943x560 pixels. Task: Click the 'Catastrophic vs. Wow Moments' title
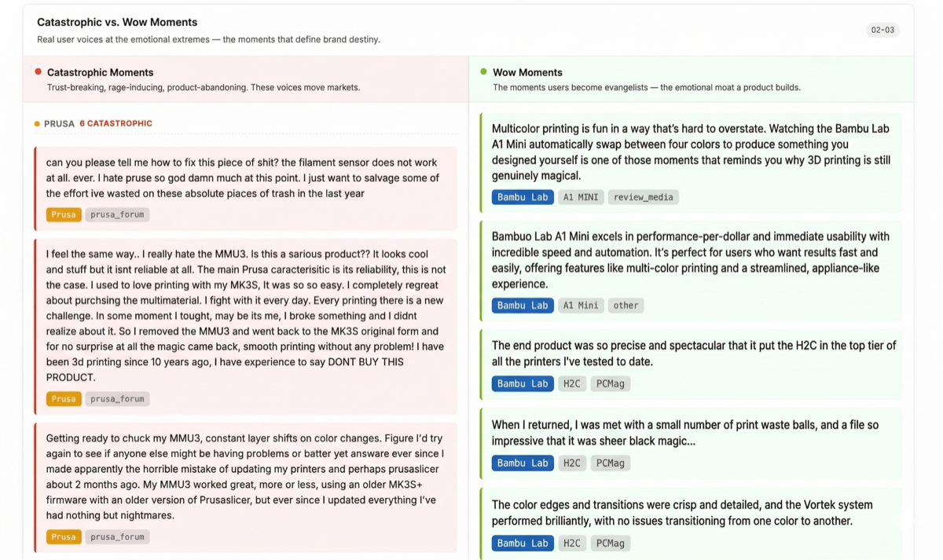point(117,22)
